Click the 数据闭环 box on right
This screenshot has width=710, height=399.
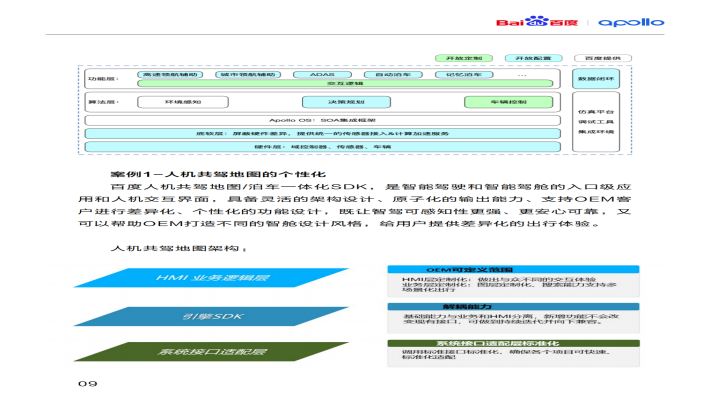[x=596, y=79]
